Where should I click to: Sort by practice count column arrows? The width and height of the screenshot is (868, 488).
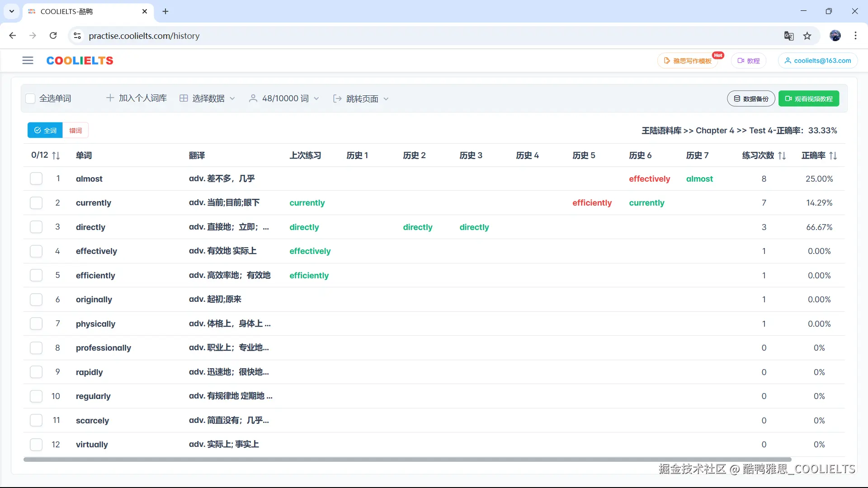[x=782, y=155]
